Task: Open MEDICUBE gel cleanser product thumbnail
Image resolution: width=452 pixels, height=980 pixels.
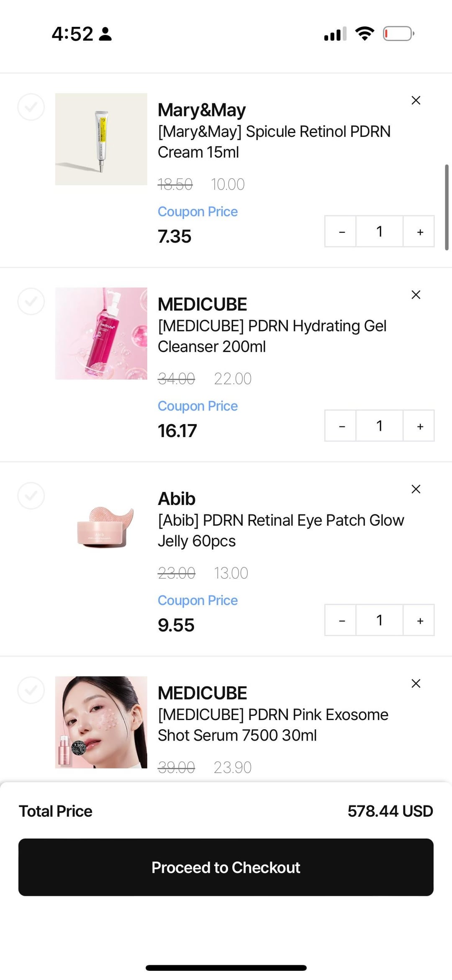Action: pos(101,333)
